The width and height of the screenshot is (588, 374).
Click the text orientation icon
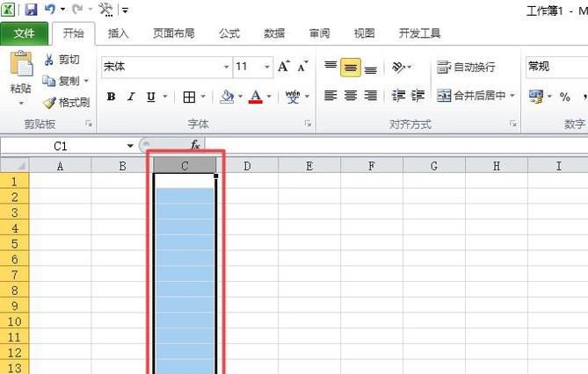point(398,67)
